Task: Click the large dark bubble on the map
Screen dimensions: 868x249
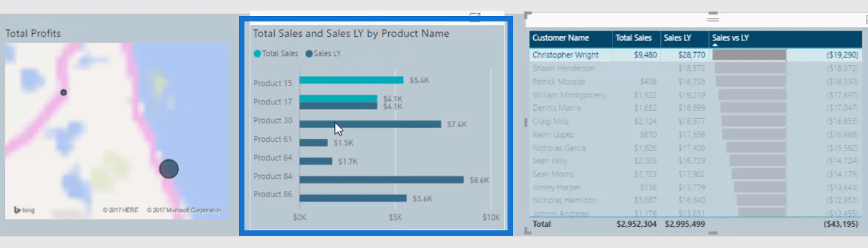Action: (x=168, y=168)
